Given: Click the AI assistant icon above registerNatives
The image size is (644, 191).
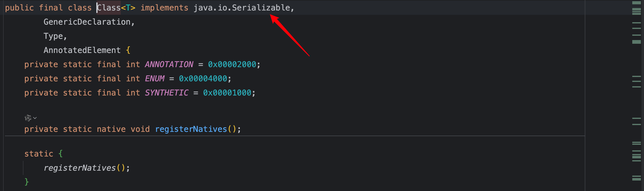Looking at the screenshot, I should click(28, 118).
